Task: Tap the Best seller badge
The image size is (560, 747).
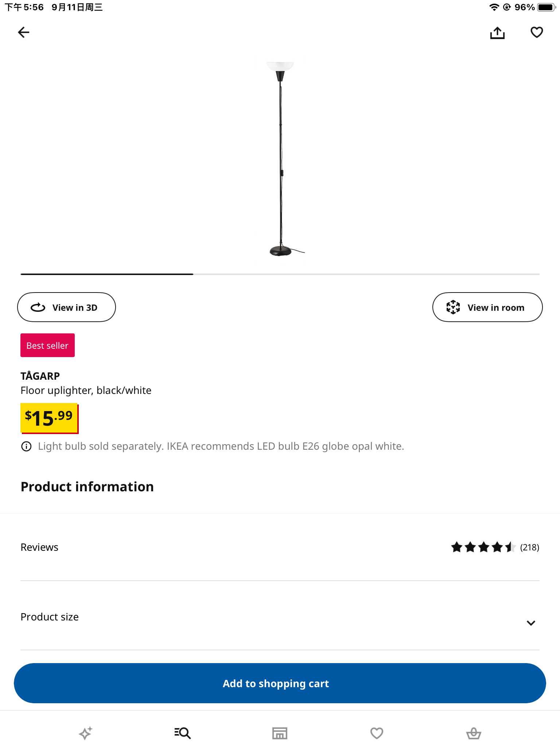Action: (x=47, y=345)
